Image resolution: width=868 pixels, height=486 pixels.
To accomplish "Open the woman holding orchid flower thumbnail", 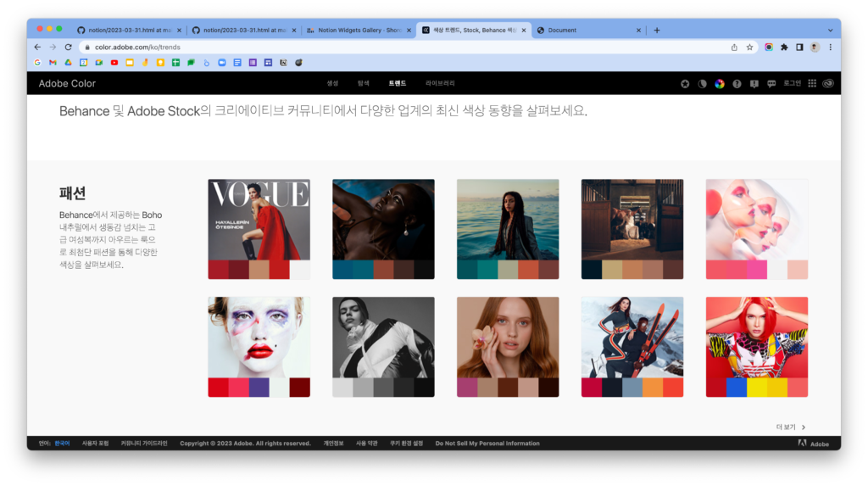I will point(508,338).
